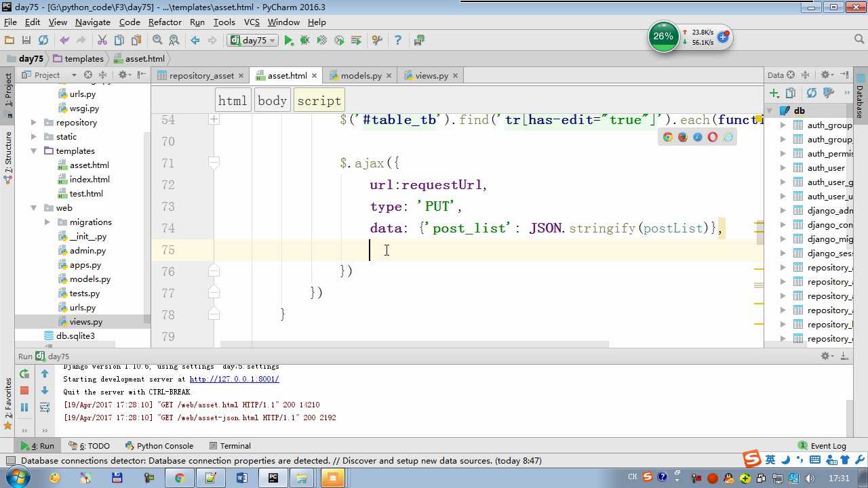The width and height of the screenshot is (868, 488).
Task: Click the templates breadcrumb in the navigation bar
Action: [x=78, y=59]
